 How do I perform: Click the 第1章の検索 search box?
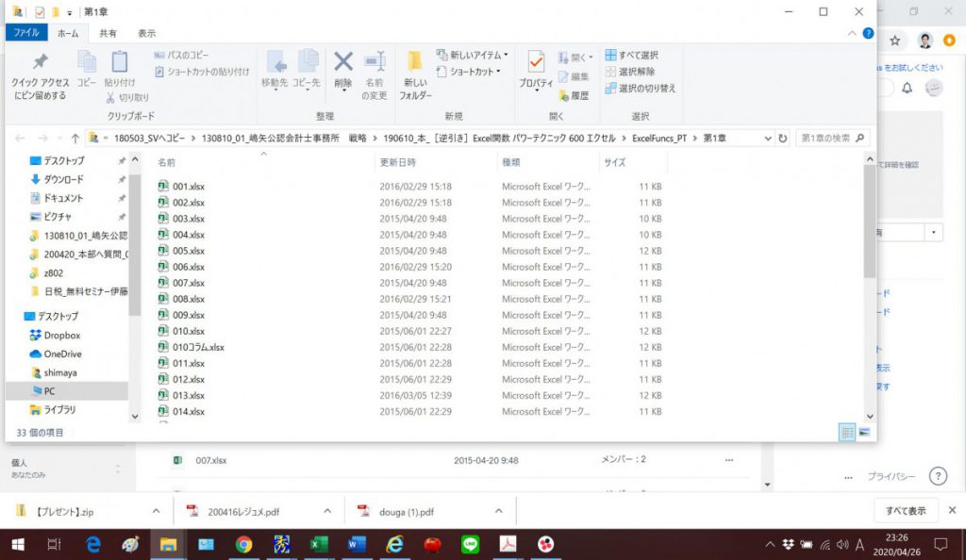pyautogui.click(x=832, y=139)
